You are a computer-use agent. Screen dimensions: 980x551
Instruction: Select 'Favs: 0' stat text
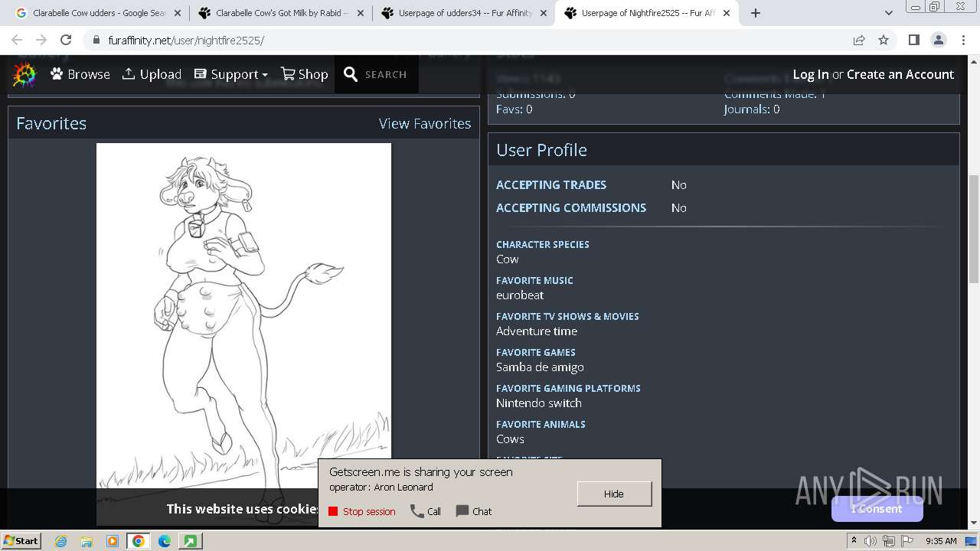pos(514,109)
